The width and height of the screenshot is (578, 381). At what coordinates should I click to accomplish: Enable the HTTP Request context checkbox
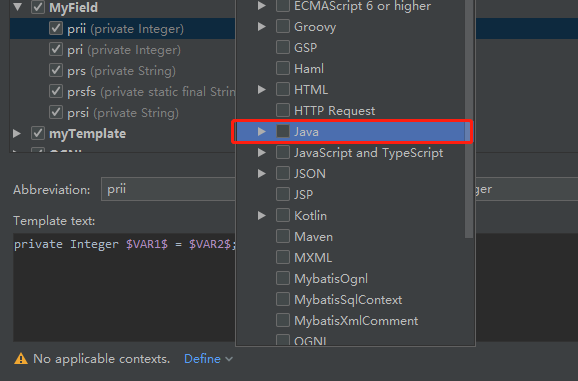click(283, 111)
